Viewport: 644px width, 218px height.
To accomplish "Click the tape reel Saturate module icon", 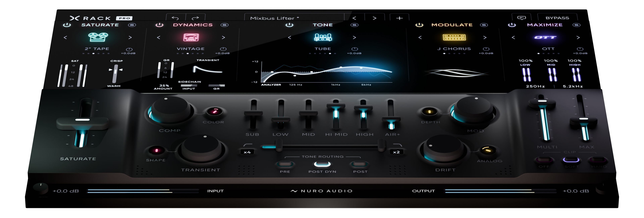I will (98, 37).
